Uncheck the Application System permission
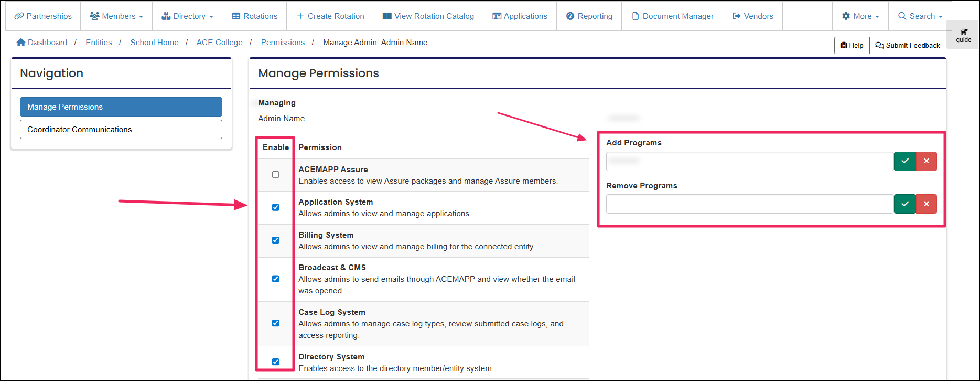Screen dimensions: 980x381 tap(275, 207)
